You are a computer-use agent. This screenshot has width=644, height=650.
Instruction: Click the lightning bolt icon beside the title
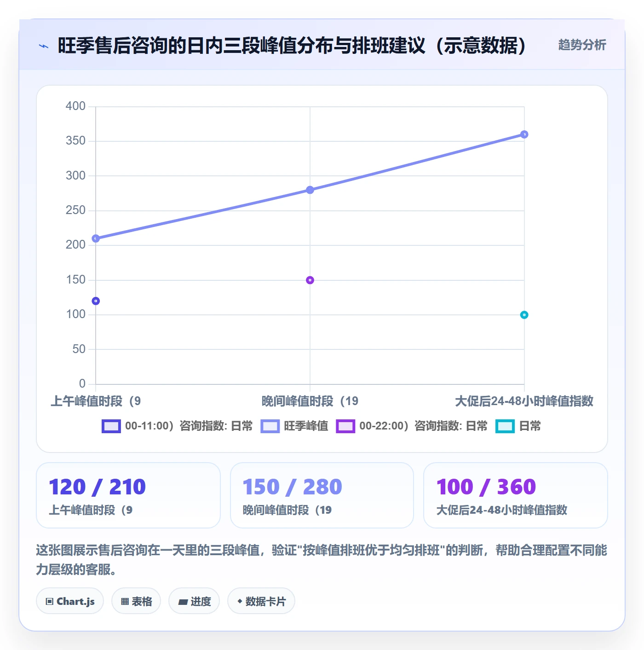(x=44, y=46)
